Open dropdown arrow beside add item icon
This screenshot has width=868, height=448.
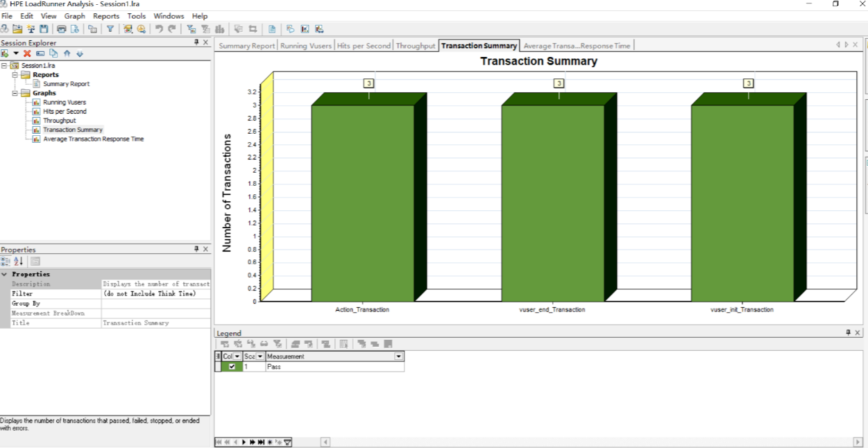(15, 53)
